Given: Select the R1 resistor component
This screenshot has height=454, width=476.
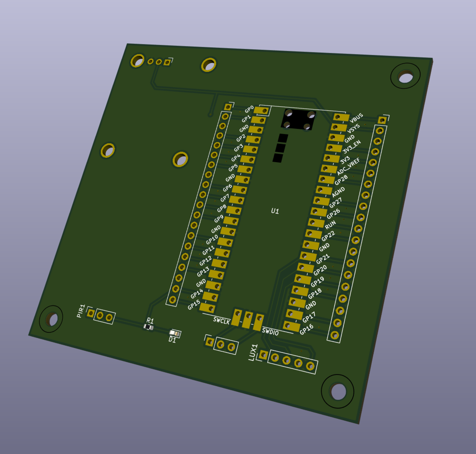Looking at the screenshot, I should (148, 327).
